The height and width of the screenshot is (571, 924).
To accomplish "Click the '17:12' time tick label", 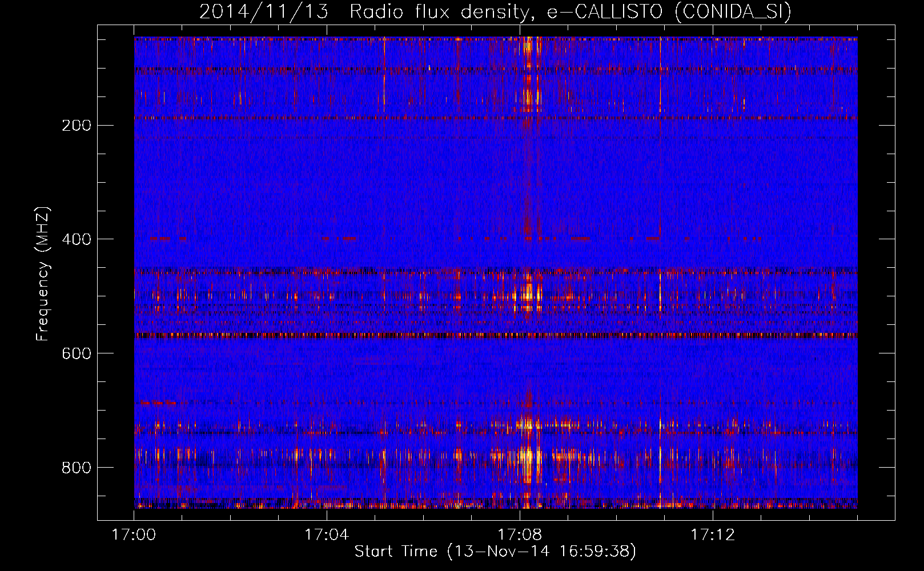I will pyautogui.click(x=713, y=535).
